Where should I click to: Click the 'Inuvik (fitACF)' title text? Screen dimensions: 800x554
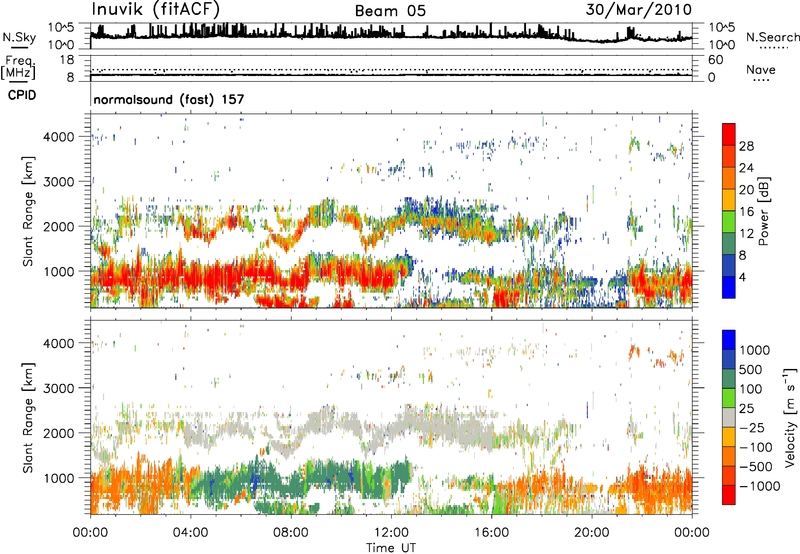156,10
